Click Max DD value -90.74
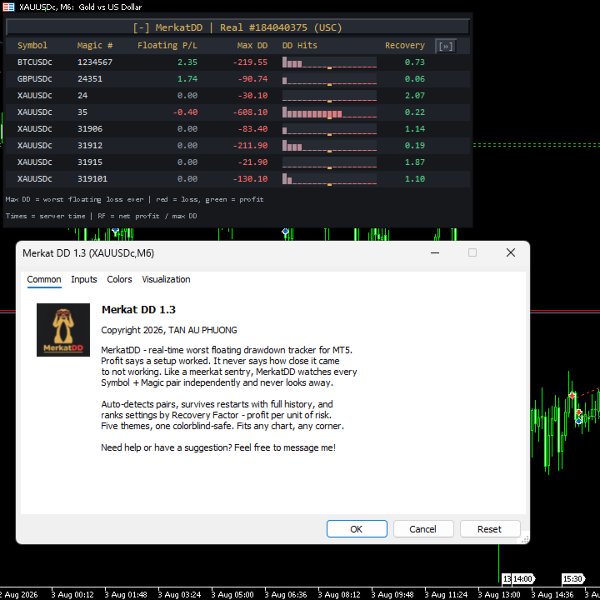Viewport: 600px width, 600px height. click(x=253, y=79)
